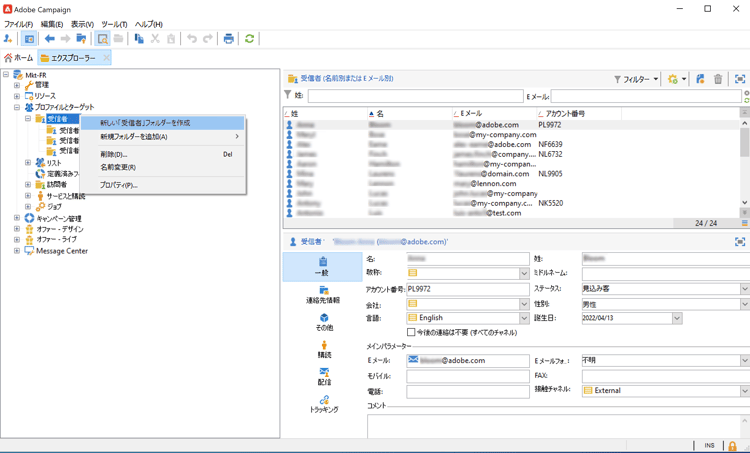Click the parent folder up icon
Viewport: 750px width, 453px height.
click(x=82, y=39)
